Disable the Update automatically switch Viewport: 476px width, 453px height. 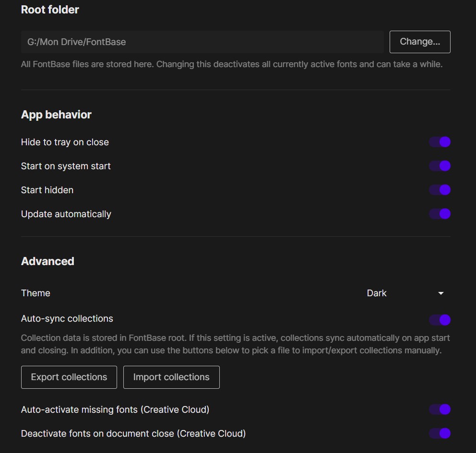tap(440, 214)
